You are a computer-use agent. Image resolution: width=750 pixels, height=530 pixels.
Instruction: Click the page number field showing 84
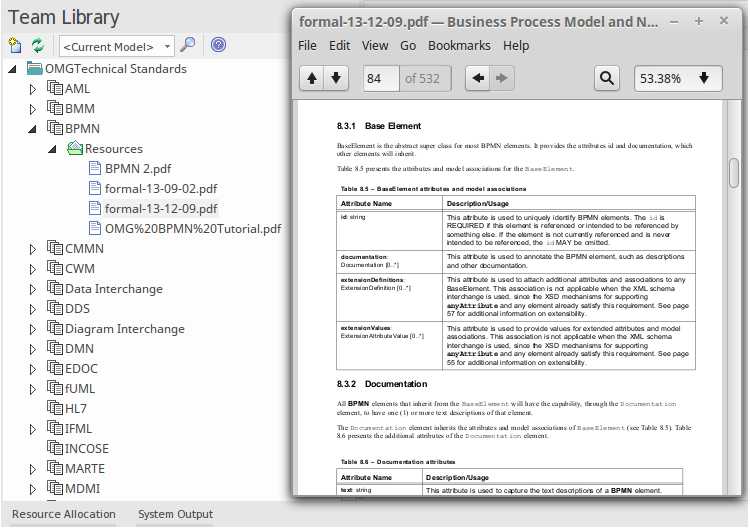coord(381,78)
